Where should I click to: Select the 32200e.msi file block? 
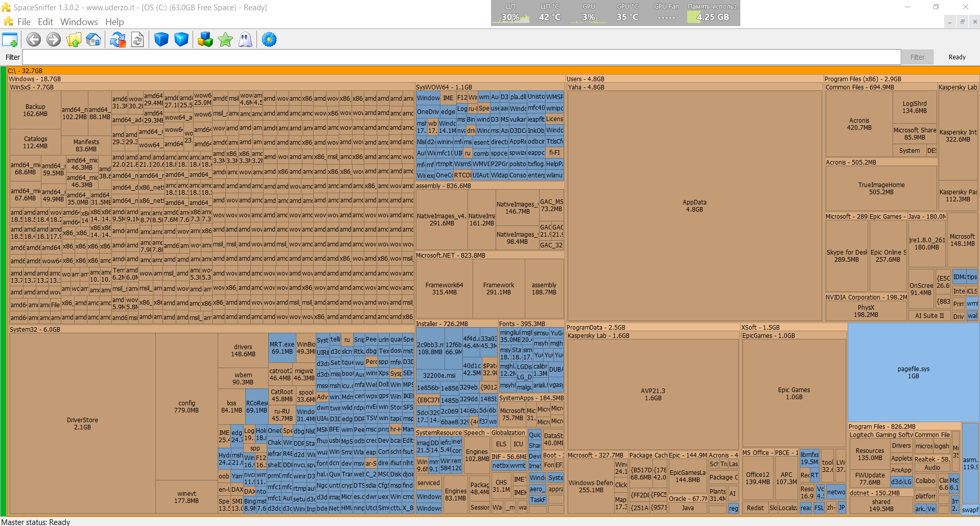coord(439,375)
